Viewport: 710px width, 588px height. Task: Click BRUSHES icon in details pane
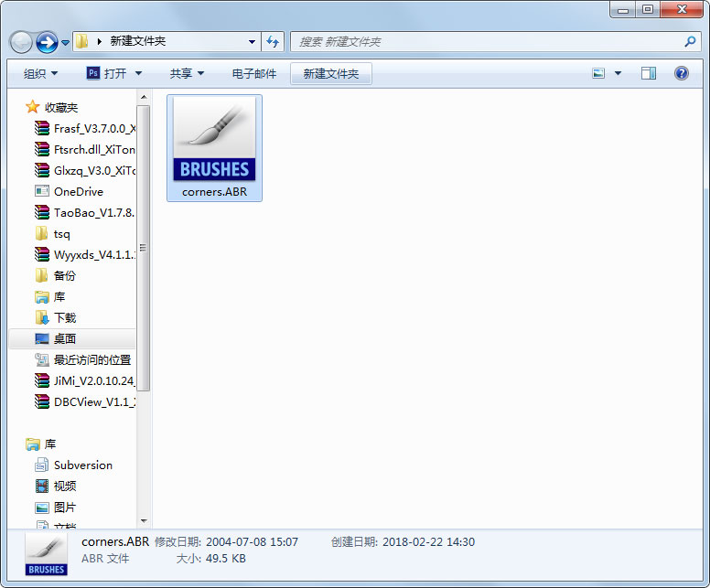[x=46, y=554]
